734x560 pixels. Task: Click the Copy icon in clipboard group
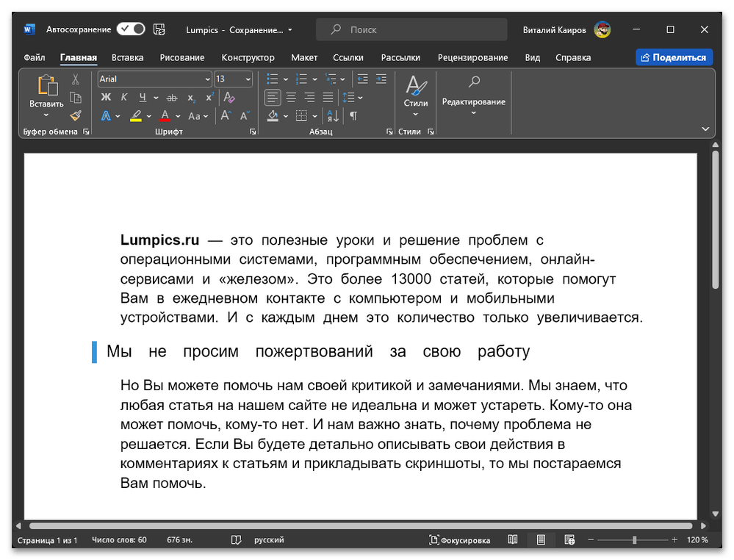point(76,98)
